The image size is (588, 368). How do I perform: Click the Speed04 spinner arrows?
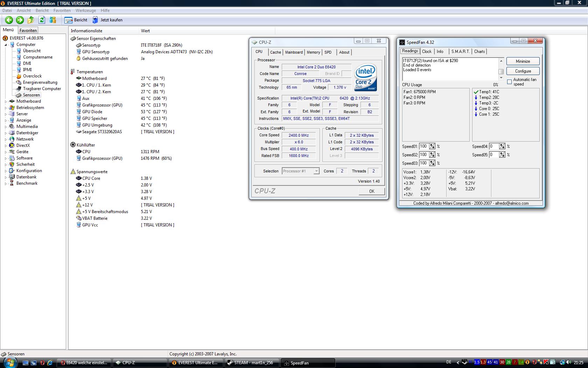click(502, 146)
